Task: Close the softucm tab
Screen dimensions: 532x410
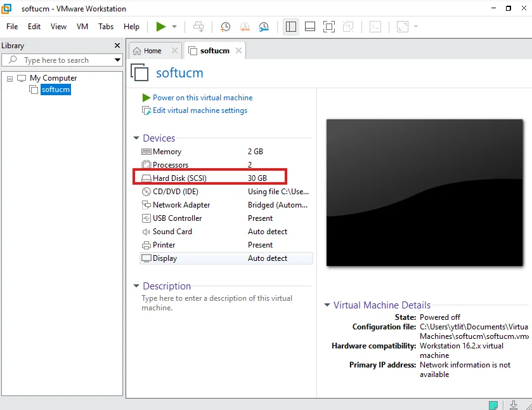Action: click(x=238, y=51)
